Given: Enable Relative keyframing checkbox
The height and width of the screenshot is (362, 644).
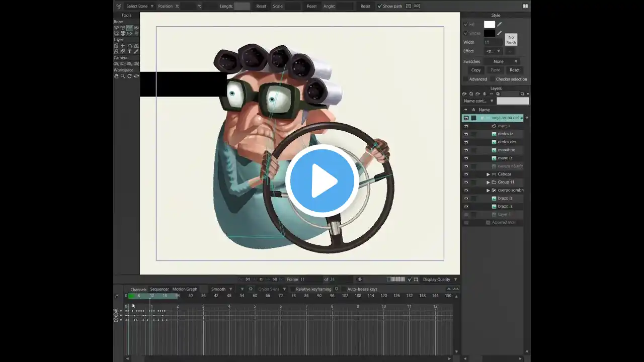Looking at the screenshot, I should point(292,289).
